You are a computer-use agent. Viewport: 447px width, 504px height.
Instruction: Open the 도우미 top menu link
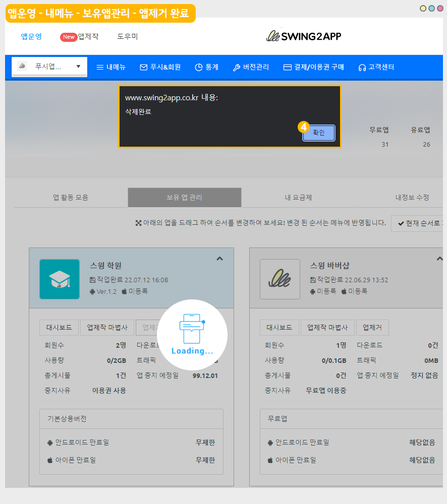tap(127, 36)
